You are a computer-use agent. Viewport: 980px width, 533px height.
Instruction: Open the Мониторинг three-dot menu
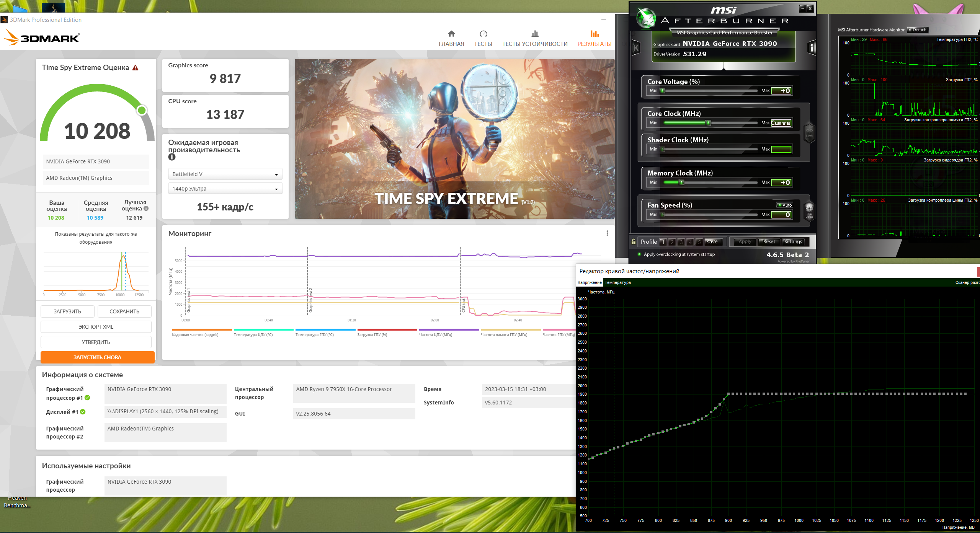607,233
